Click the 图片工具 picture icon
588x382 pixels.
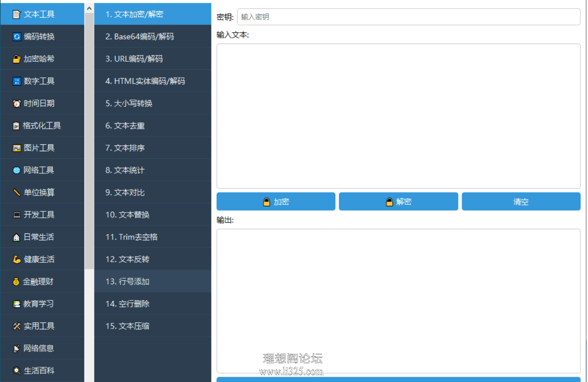[x=17, y=148]
